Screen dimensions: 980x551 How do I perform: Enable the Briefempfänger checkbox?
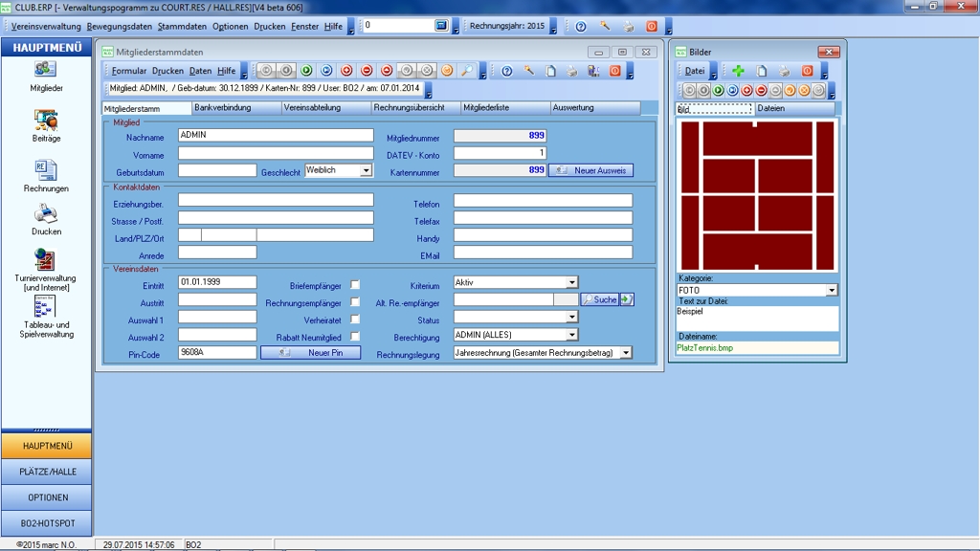click(355, 285)
